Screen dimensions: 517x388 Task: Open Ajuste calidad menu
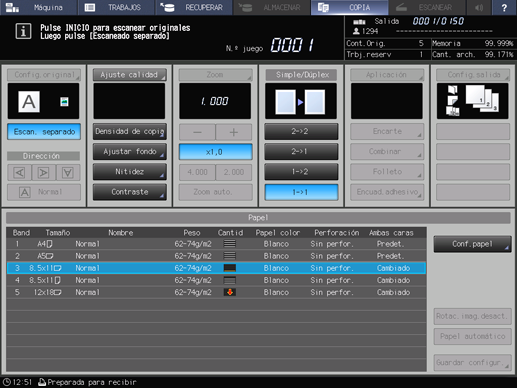(x=130, y=75)
